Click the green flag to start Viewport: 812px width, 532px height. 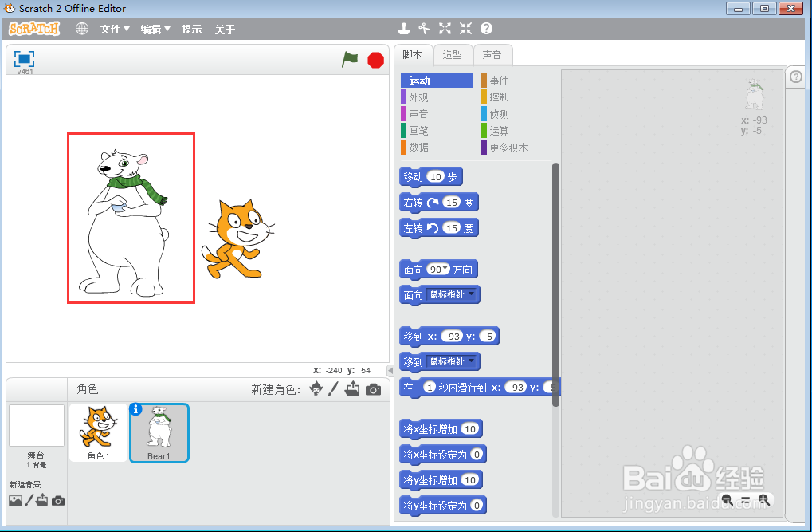pos(350,59)
